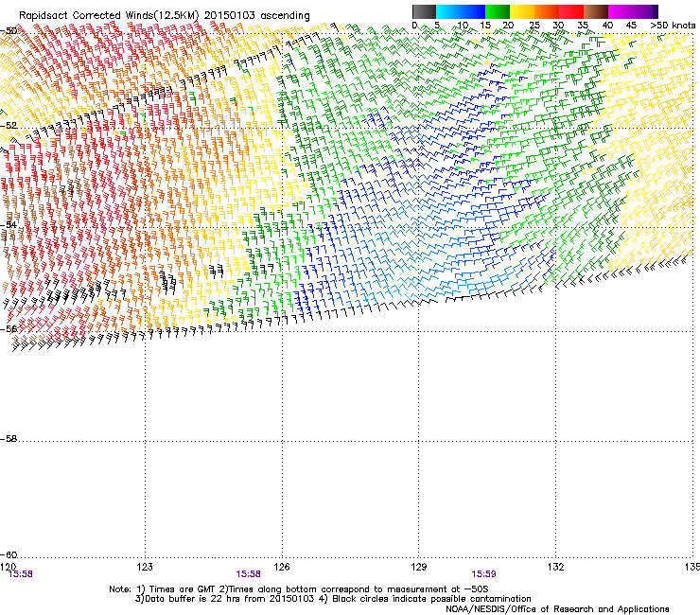Click the '129' longitude axis label

(x=419, y=567)
